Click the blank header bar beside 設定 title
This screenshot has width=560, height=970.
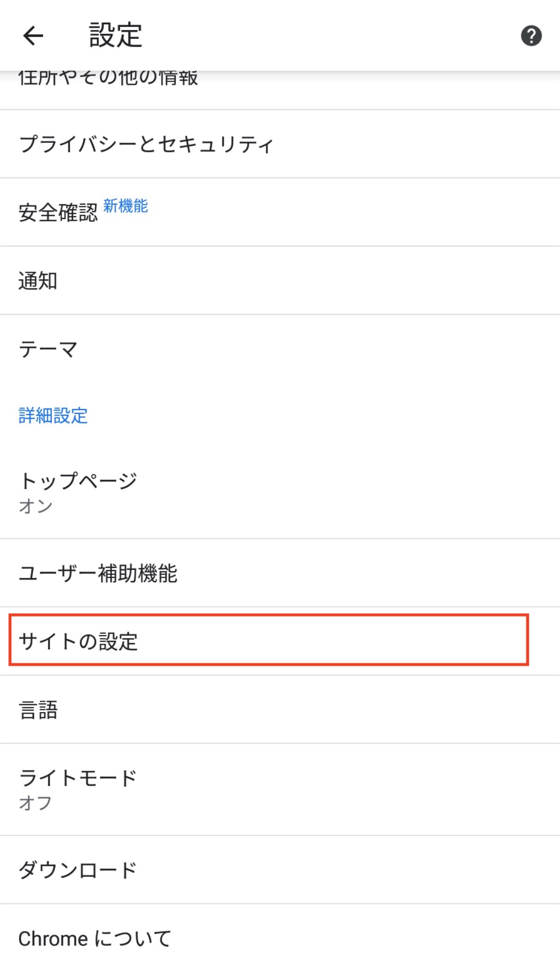[x=331, y=36]
